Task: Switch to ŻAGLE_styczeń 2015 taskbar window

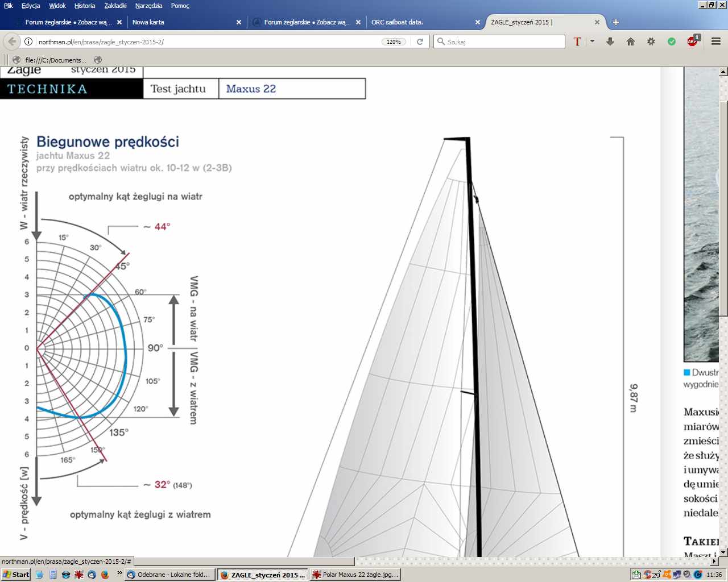Action: (x=263, y=575)
